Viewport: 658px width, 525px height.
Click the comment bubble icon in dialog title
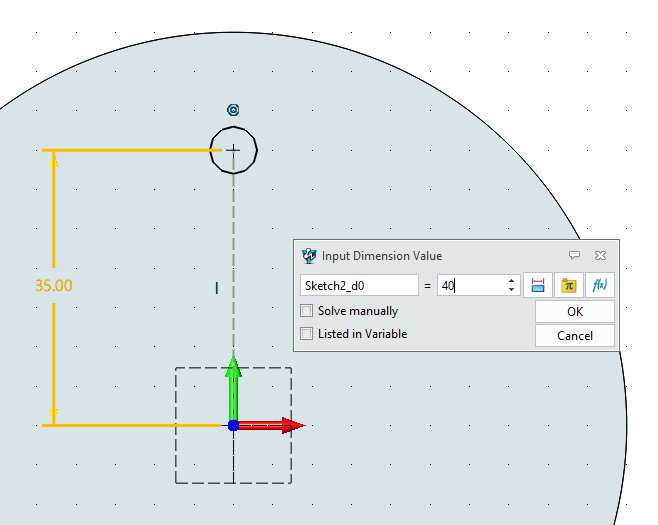574,255
